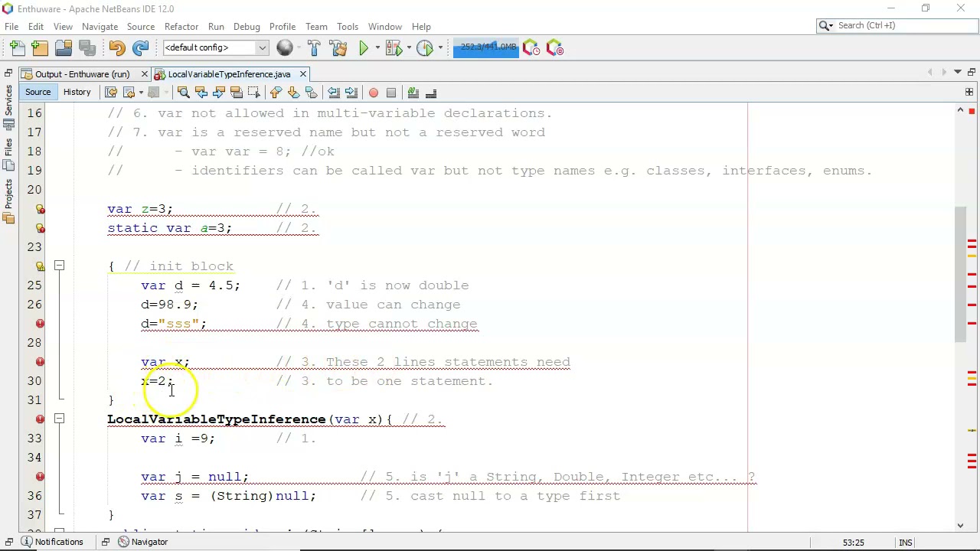Click Shift Line Right icon
Screen dimensions: 980x551
tap(351, 93)
